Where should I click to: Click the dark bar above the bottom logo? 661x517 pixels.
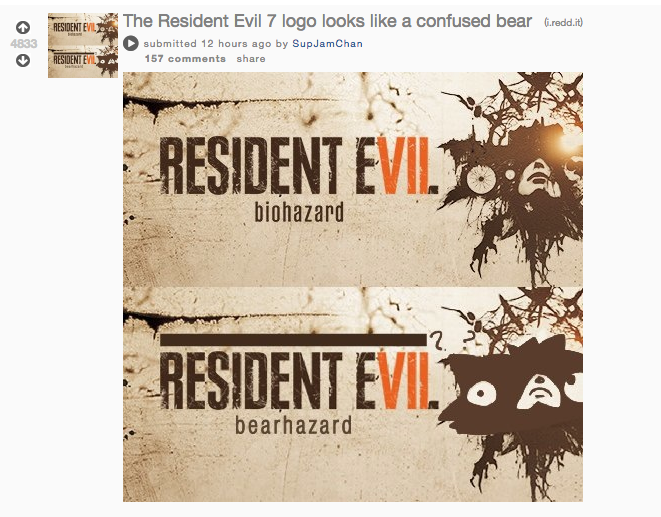(293, 340)
